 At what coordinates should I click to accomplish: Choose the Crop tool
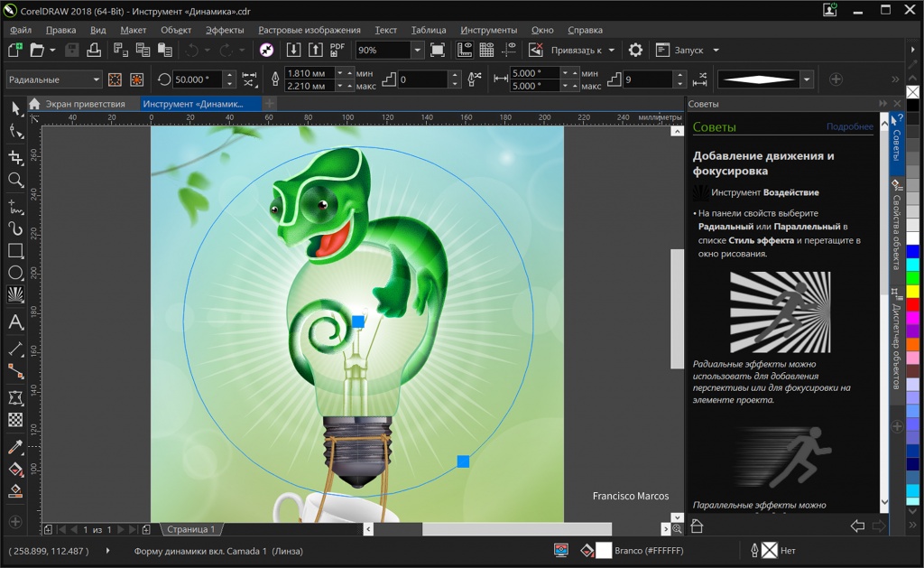click(15, 157)
